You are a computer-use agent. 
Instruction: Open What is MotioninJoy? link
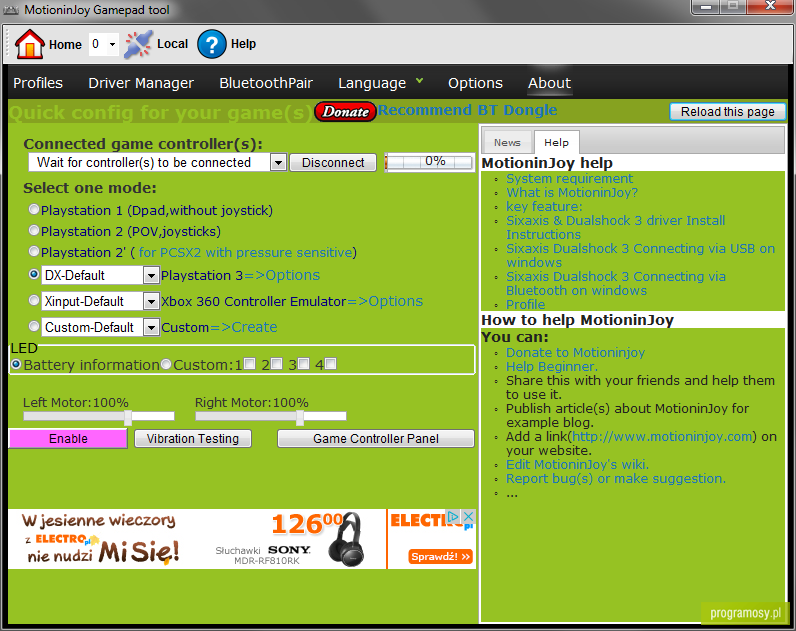tap(572, 192)
